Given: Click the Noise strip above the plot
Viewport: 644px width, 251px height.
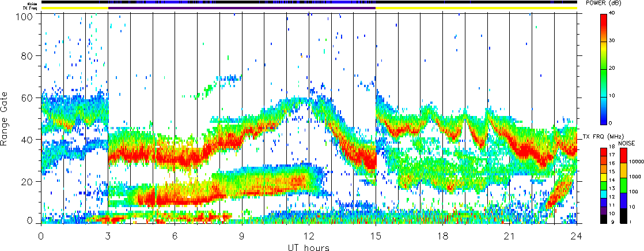Looking at the screenshot, I should click(309, 2).
